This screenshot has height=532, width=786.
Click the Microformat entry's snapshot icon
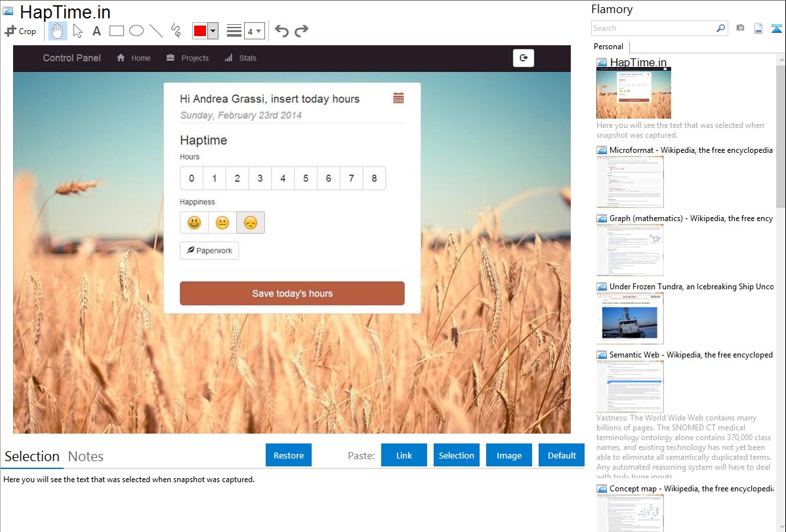[602, 150]
